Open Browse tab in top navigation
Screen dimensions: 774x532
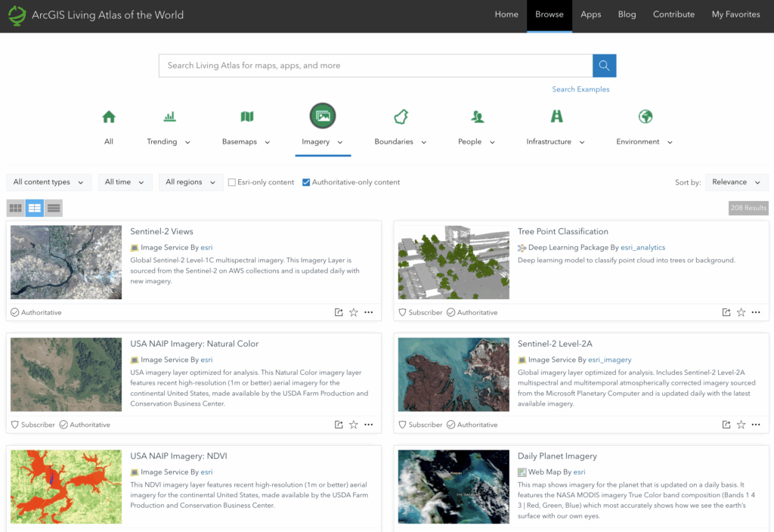click(550, 15)
